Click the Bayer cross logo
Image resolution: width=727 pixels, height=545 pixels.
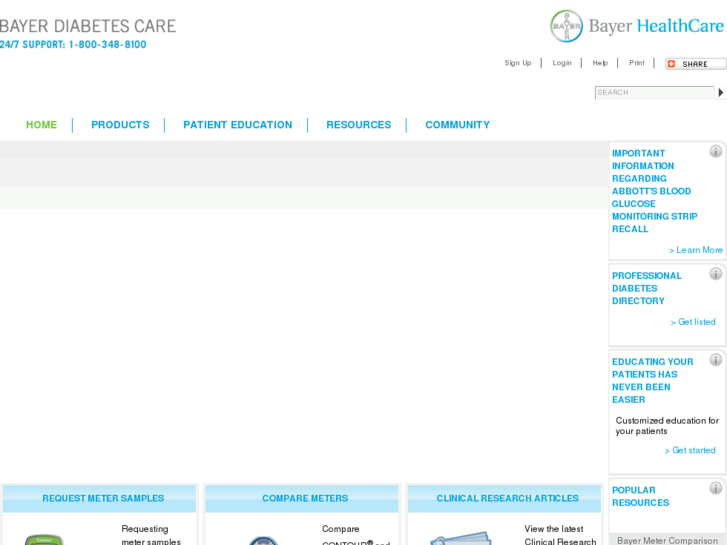(566, 26)
